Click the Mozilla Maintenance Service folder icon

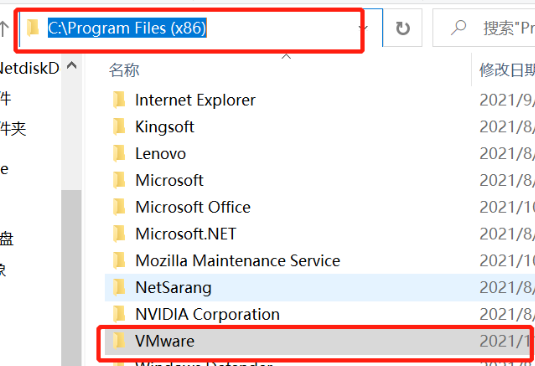tap(119, 261)
